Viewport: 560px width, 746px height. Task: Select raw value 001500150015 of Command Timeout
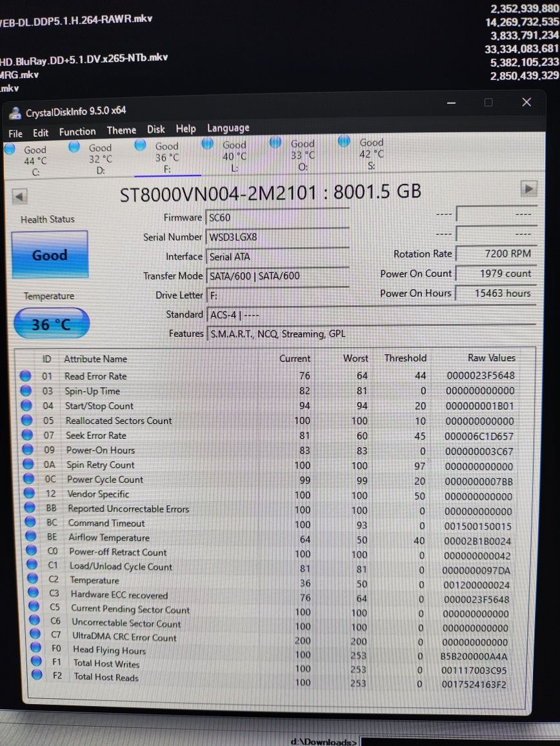tap(477, 526)
